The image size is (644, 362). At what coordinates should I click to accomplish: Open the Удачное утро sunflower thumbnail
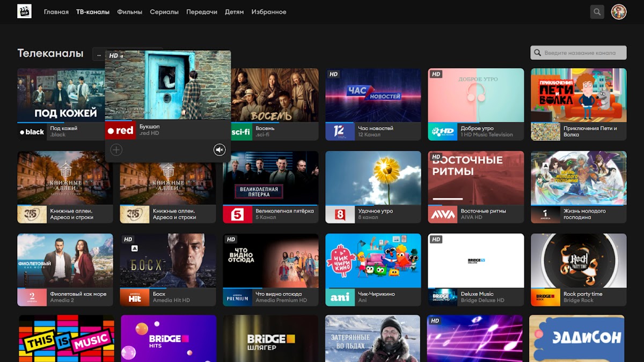click(x=373, y=178)
